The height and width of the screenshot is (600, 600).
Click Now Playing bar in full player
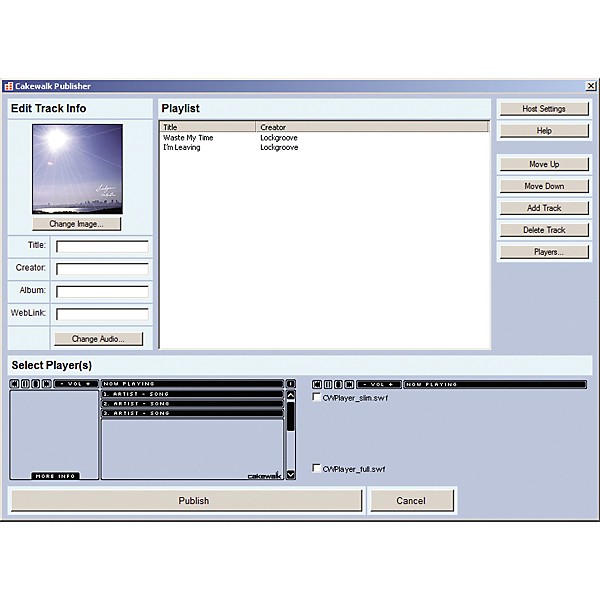192,383
